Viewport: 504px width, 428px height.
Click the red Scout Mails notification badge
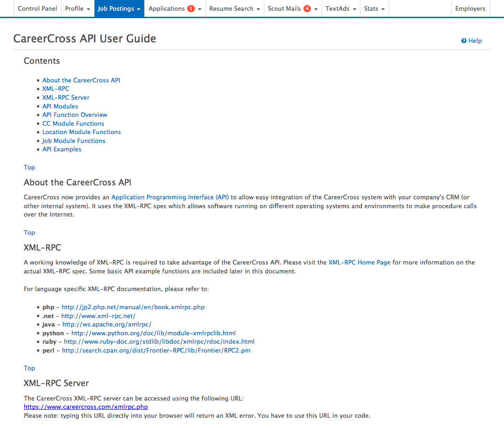(307, 9)
